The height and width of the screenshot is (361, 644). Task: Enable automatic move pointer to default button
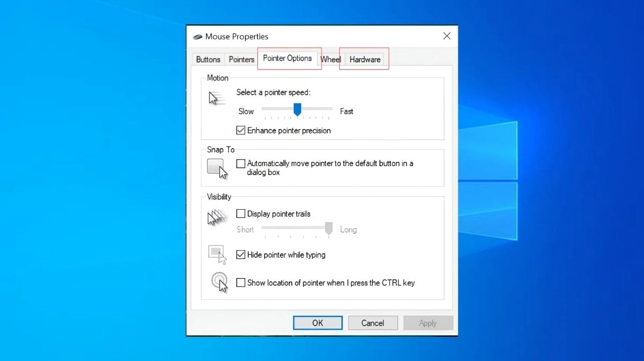coord(241,164)
